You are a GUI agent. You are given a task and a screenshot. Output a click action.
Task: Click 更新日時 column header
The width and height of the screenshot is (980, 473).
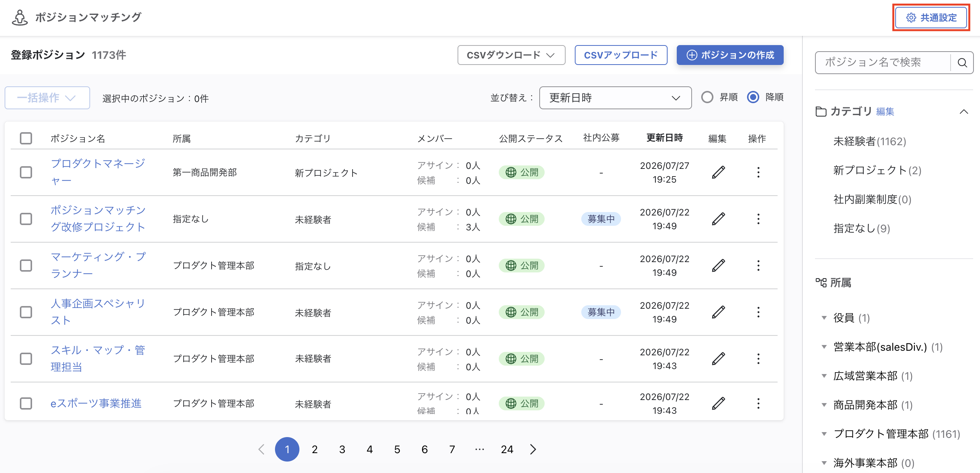tap(665, 138)
